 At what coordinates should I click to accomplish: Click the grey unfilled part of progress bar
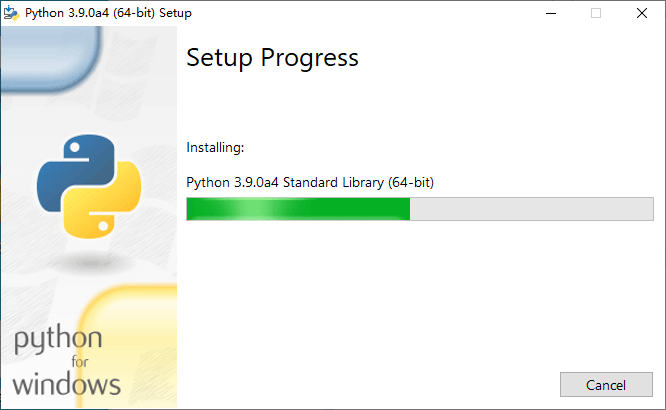coord(531,209)
